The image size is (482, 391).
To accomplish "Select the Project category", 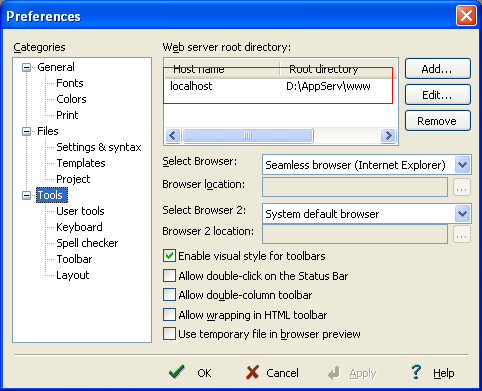I will coord(73,179).
